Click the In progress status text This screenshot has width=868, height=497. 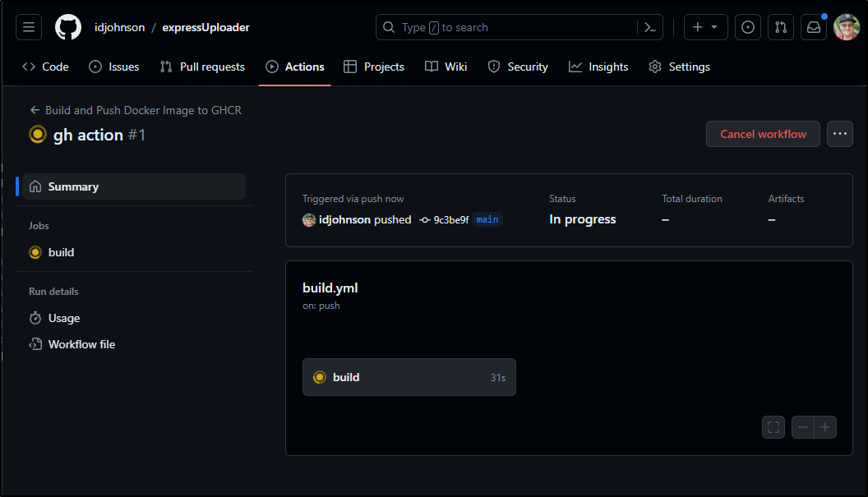[582, 219]
